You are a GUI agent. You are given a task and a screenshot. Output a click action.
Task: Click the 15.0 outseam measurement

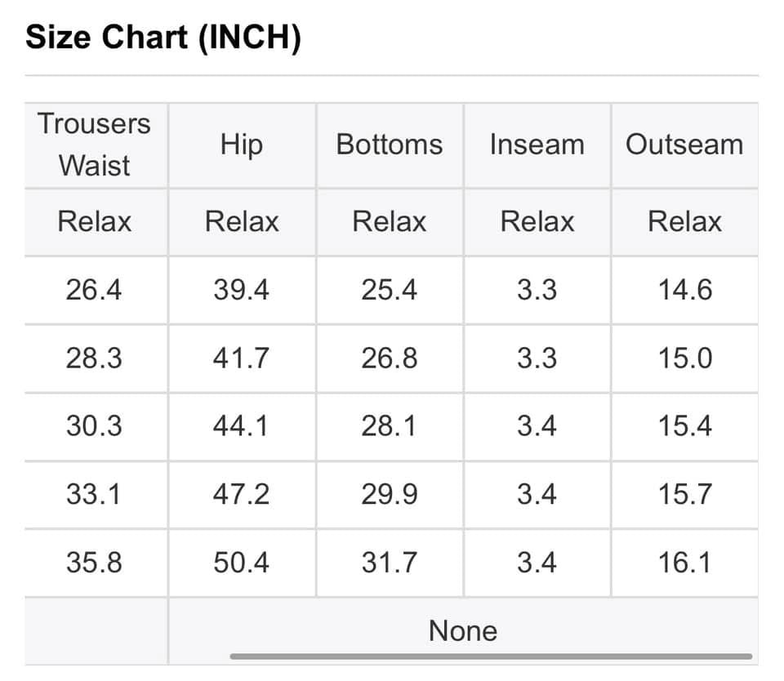coord(684,358)
